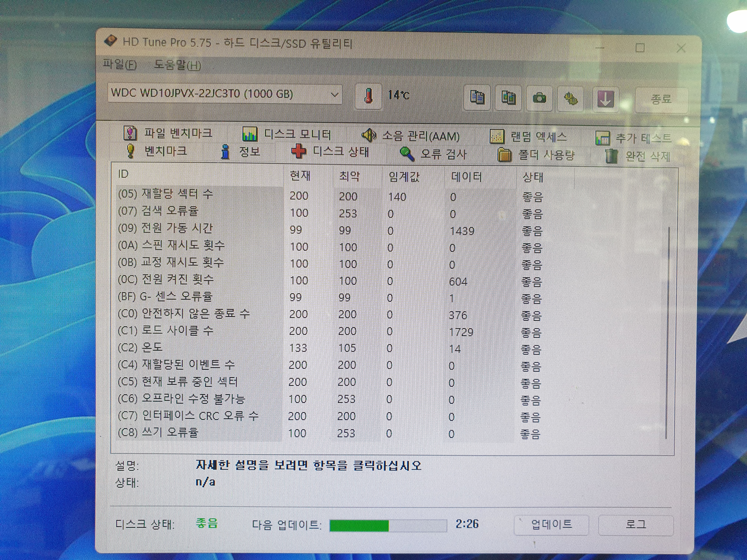Click the 데이터 column header

click(466, 177)
